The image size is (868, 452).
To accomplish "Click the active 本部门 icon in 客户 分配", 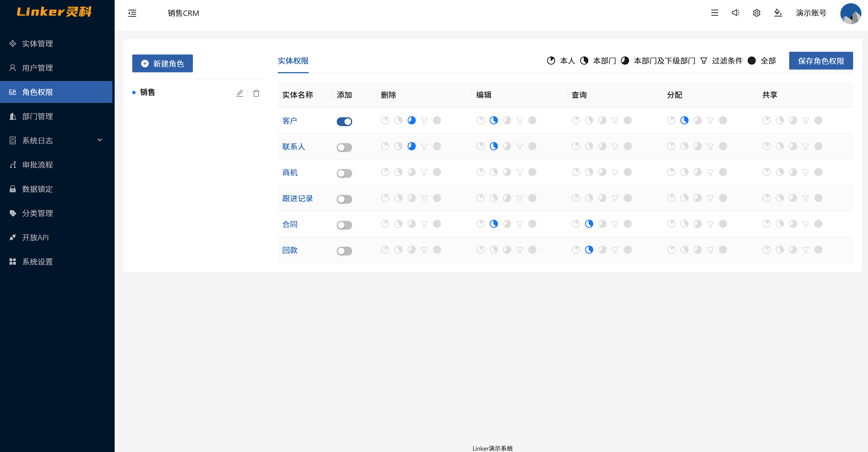I will [684, 120].
